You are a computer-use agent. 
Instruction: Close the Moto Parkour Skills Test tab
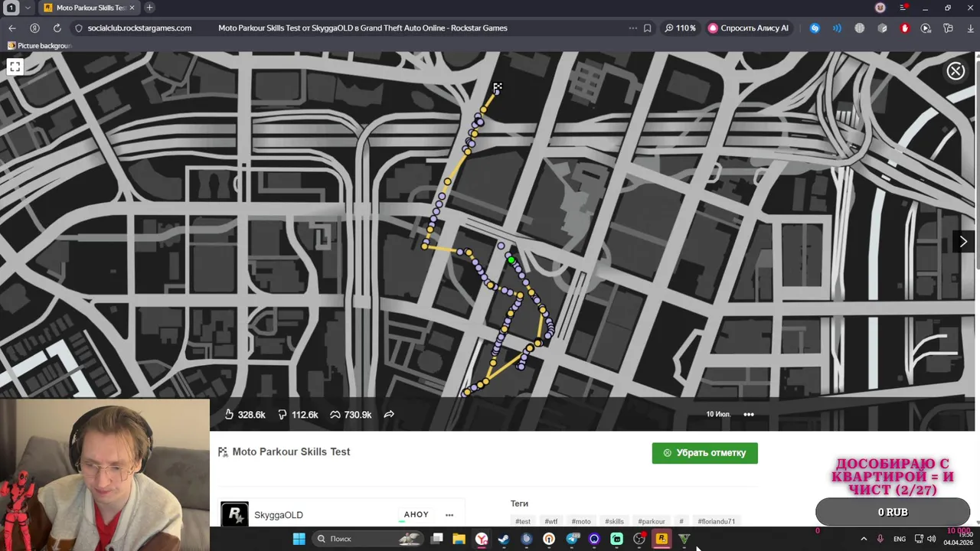pos(132,8)
